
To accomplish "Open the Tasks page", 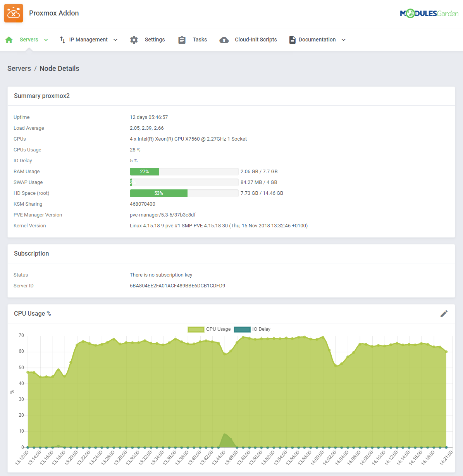I will [x=200, y=40].
